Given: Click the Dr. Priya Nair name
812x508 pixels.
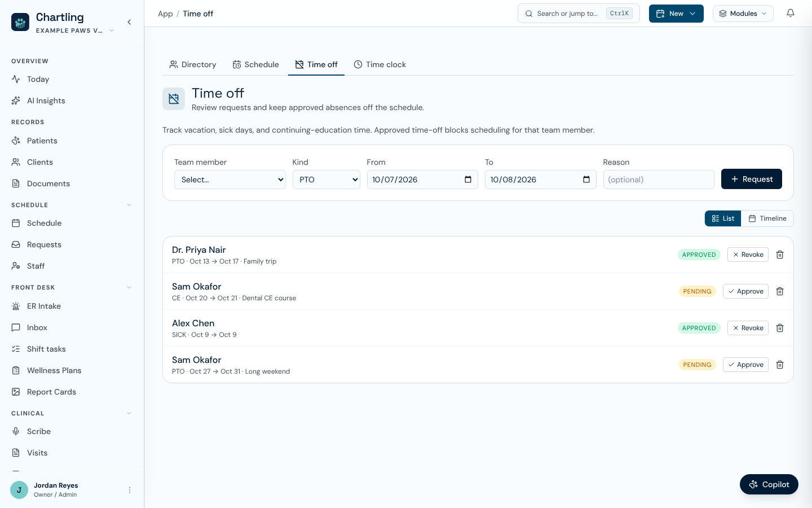Looking at the screenshot, I should [199, 249].
